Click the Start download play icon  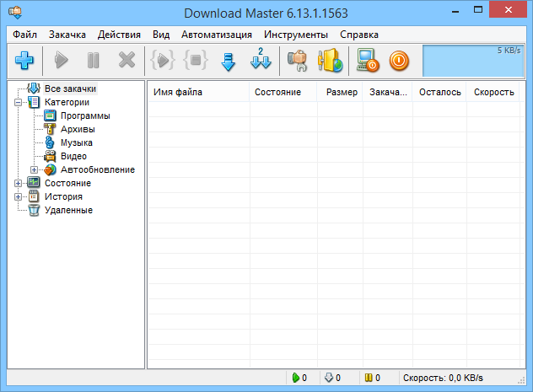click(62, 61)
